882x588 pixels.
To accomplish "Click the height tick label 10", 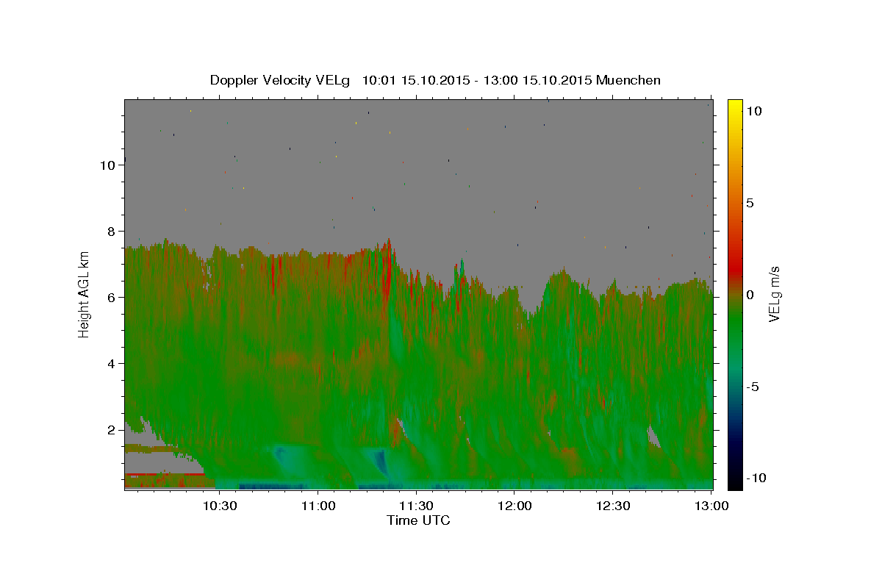I will click(108, 165).
